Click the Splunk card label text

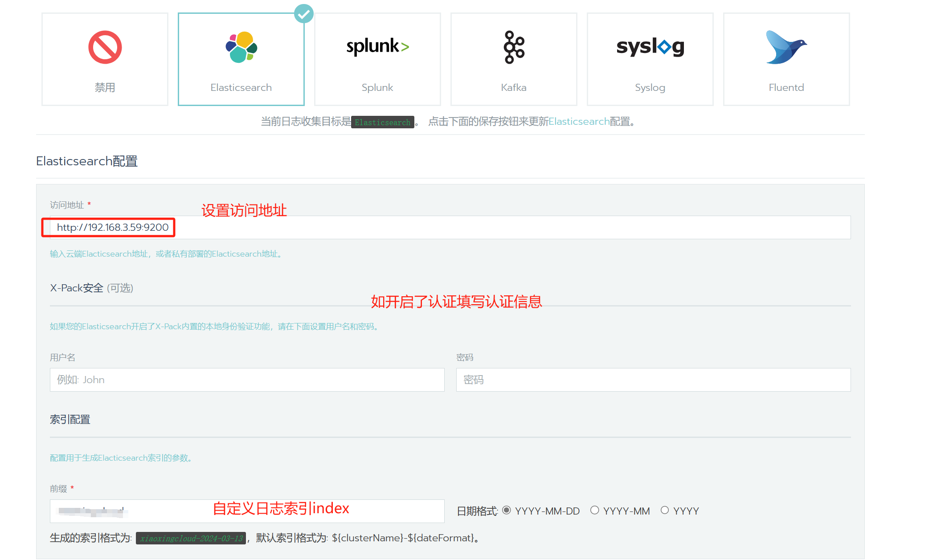pyautogui.click(x=377, y=87)
